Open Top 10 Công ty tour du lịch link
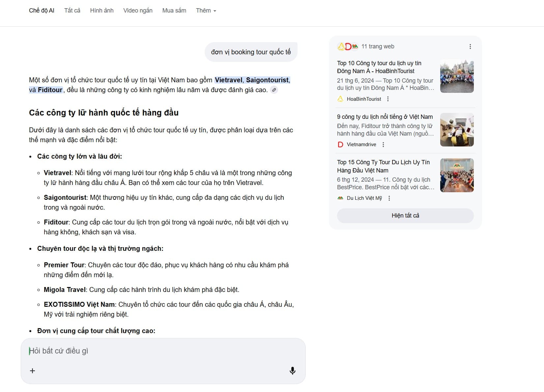 (x=379, y=67)
